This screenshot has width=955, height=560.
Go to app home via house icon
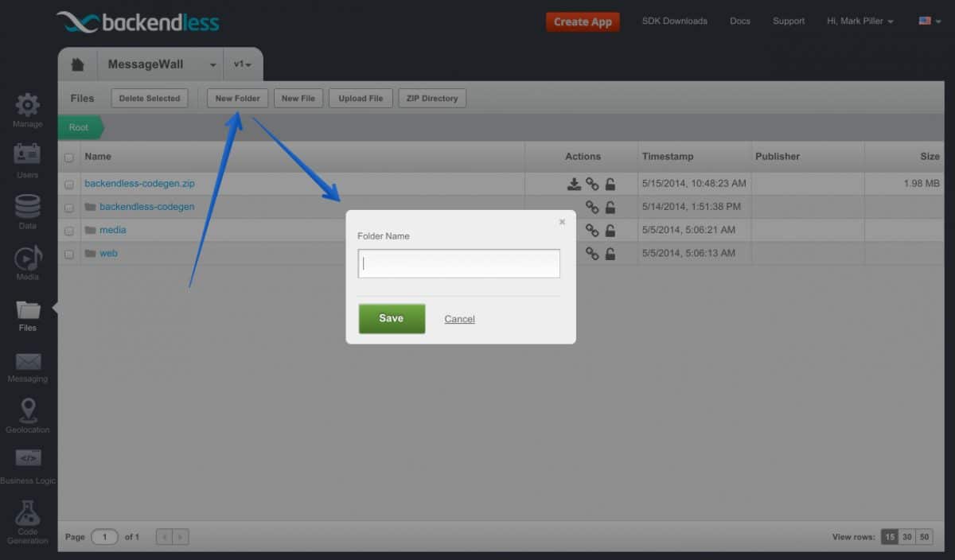(77, 64)
